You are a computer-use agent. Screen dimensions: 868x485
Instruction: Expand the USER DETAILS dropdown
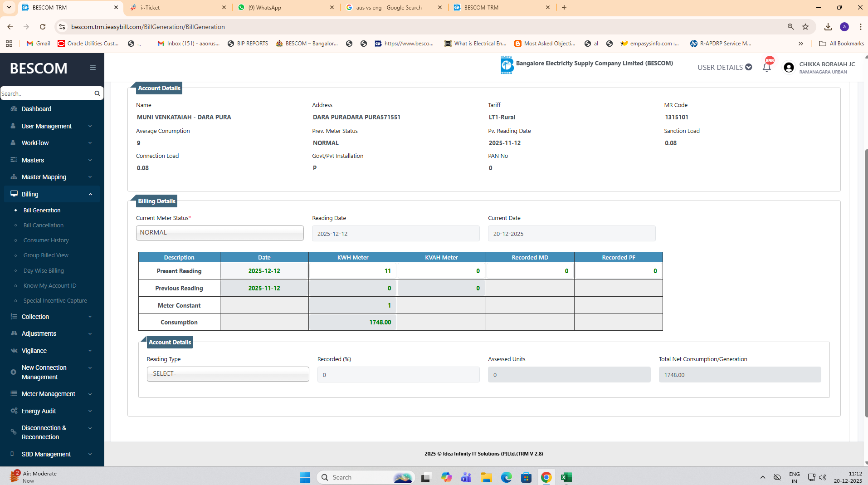(724, 67)
